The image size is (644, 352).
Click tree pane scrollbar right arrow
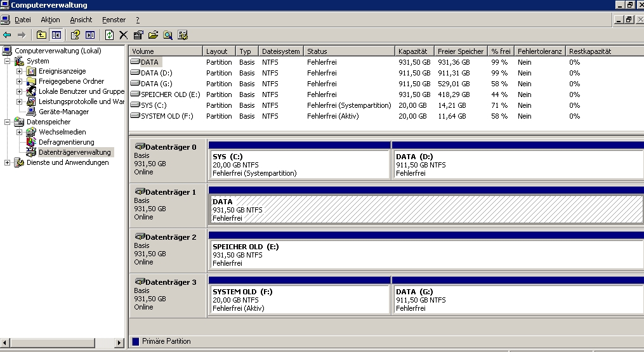tap(119, 342)
